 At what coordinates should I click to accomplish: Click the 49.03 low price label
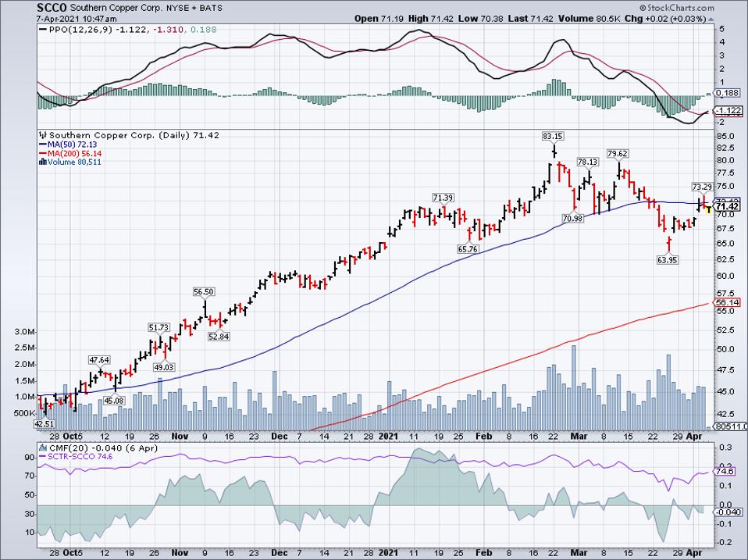coord(163,367)
